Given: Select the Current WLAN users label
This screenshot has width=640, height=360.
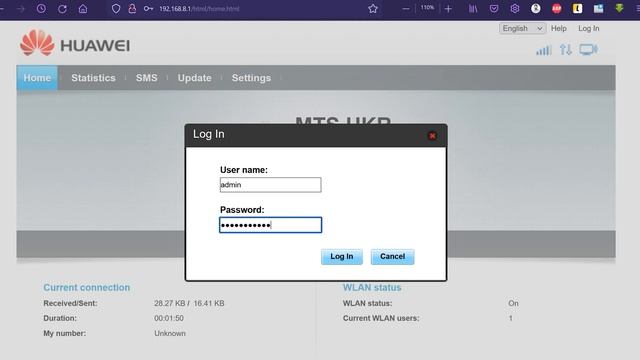Looking at the screenshot, I should 381,318.
